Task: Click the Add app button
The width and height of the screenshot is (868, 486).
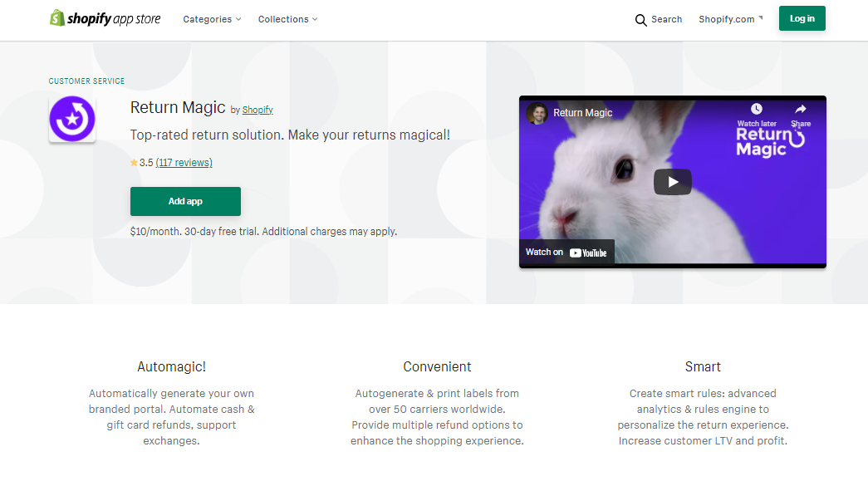Action: [x=185, y=202]
